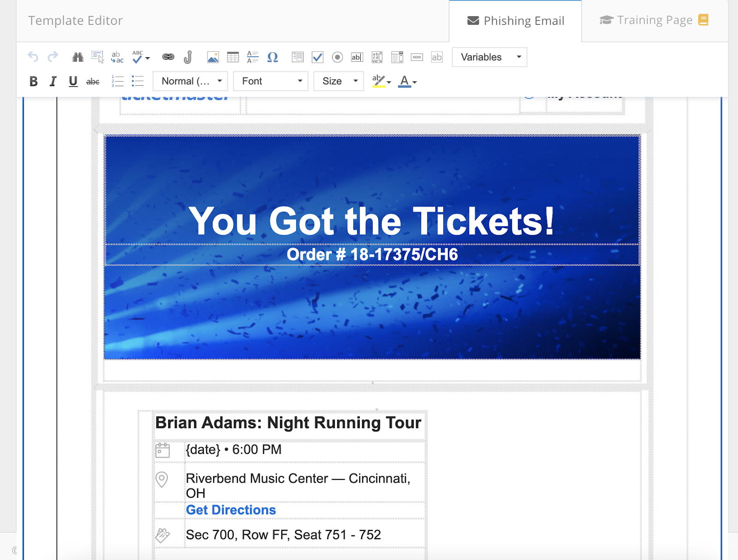738x560 pixels.
Task: Run the ABC spell checker
Action: tap(137, 57)
